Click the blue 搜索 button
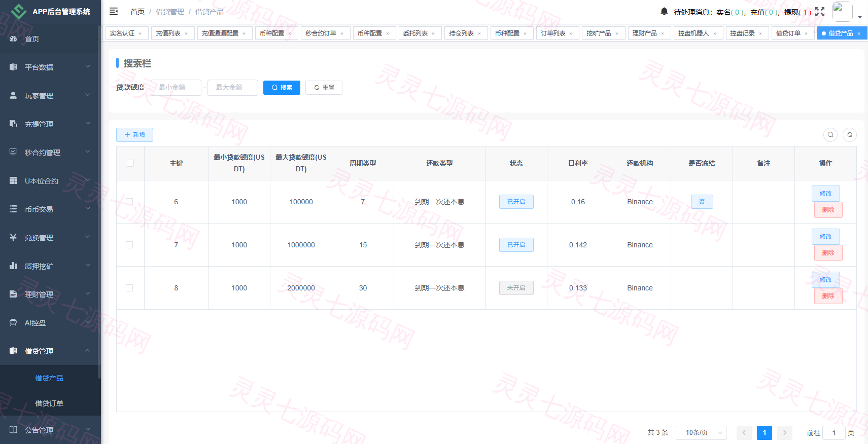The image size is (868, 444). tap(282, 88)
